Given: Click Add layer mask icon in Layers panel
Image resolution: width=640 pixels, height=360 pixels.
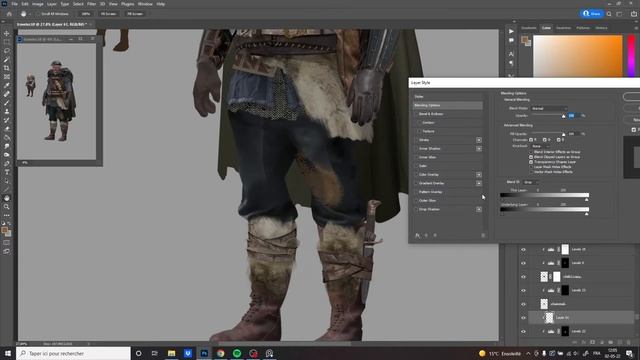Looking at the screenshot, I should click(593, 342).
